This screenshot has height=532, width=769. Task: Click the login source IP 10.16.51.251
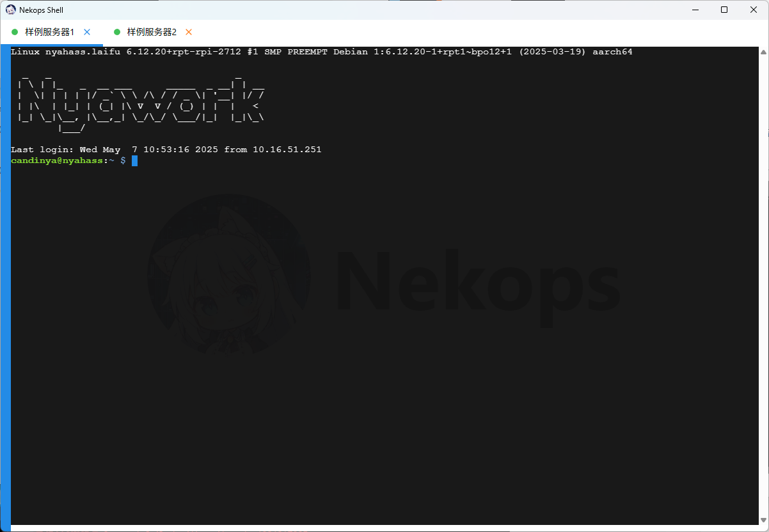coord(287,150)
